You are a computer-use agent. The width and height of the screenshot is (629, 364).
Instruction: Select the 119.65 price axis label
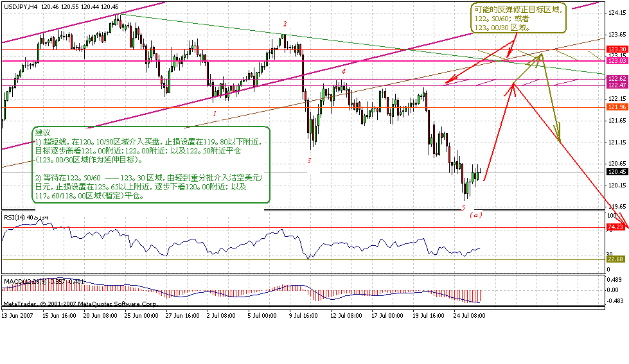click(617, 207)
